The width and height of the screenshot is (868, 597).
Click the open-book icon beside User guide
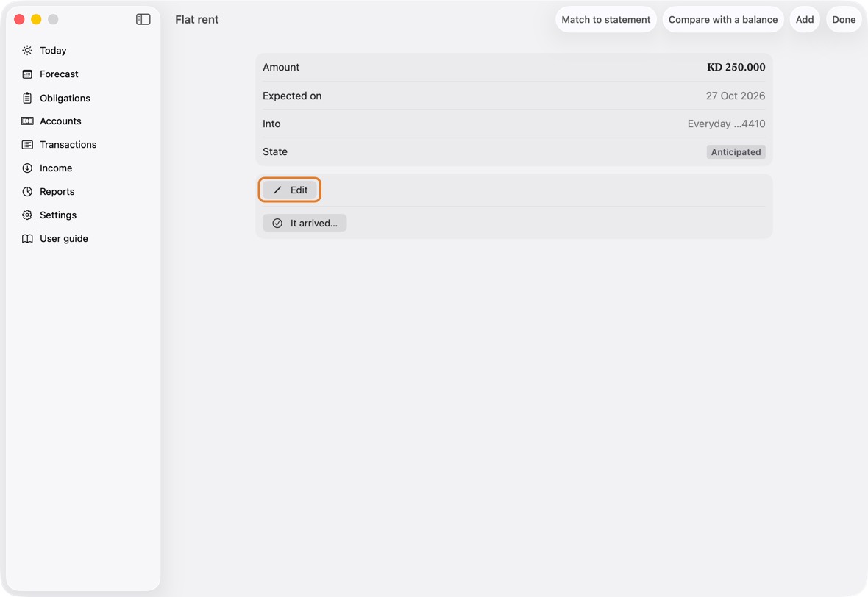tap(27, 238)
